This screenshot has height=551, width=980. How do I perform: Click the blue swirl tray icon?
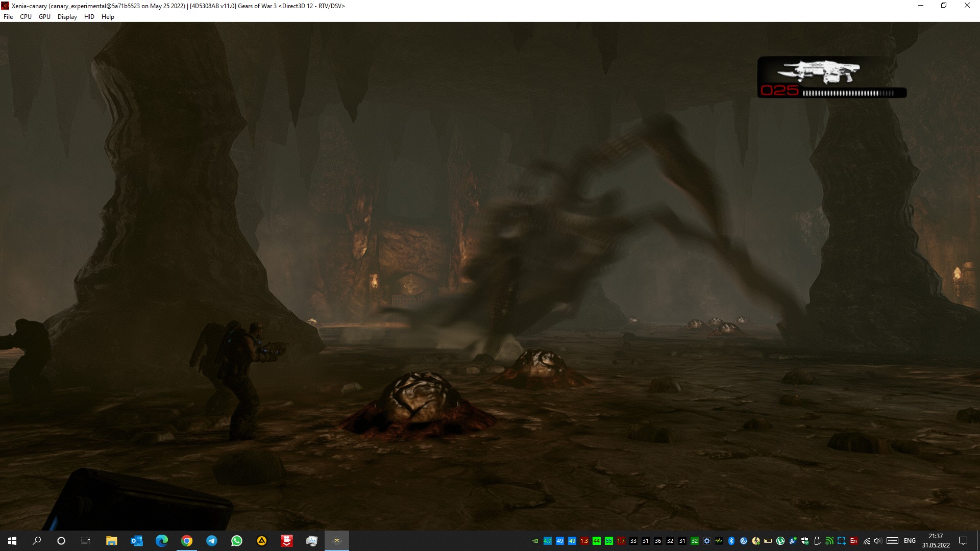[743, 541]
